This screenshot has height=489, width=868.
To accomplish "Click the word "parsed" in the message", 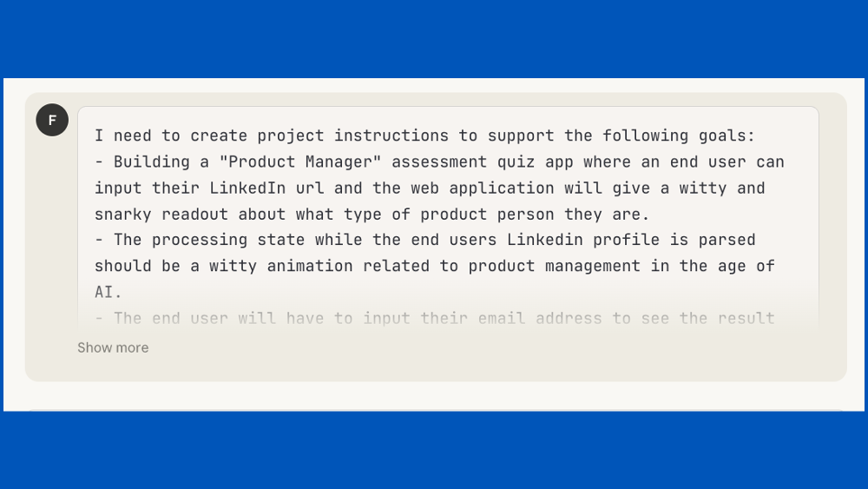I will point(727,240).
